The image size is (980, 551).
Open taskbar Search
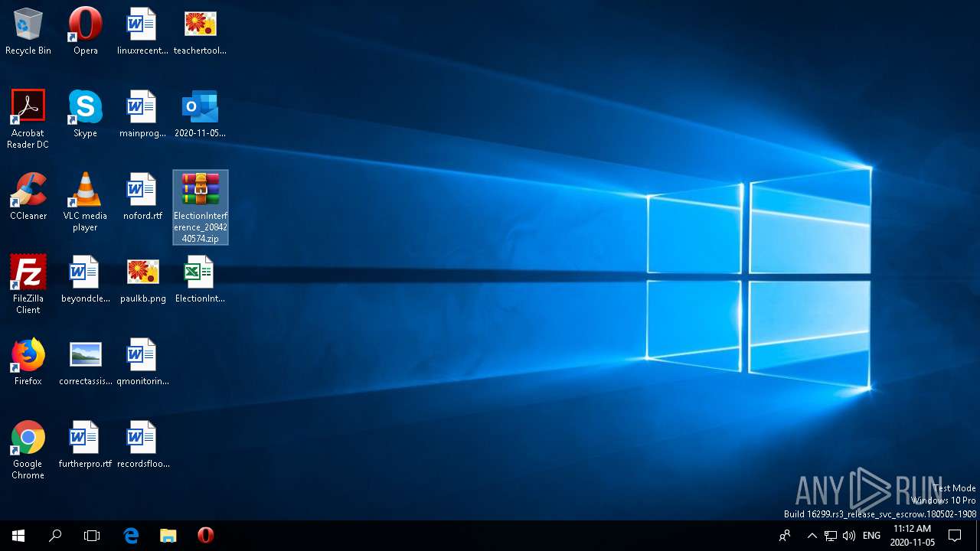point(55,536)
